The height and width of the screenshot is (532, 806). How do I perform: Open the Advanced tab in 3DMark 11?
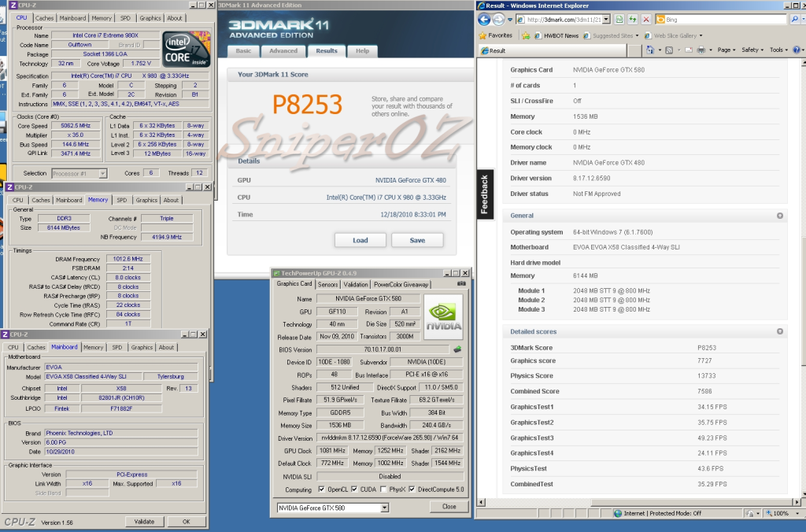tap(283, 51)
